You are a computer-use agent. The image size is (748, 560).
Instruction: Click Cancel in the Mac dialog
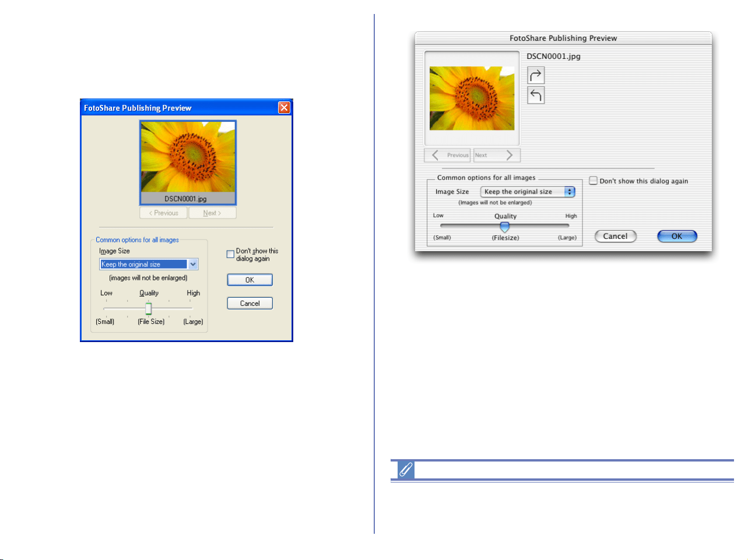click(615, 236)
